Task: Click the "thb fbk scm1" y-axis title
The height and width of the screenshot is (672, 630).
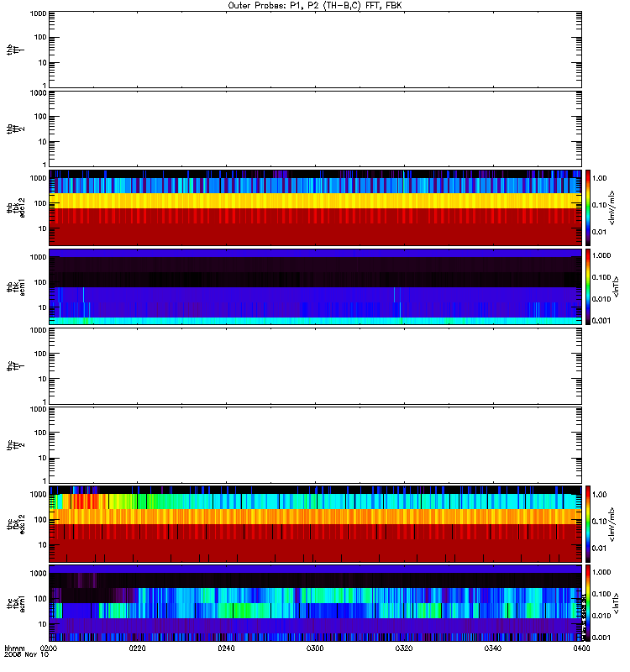Action: (15, 286)
